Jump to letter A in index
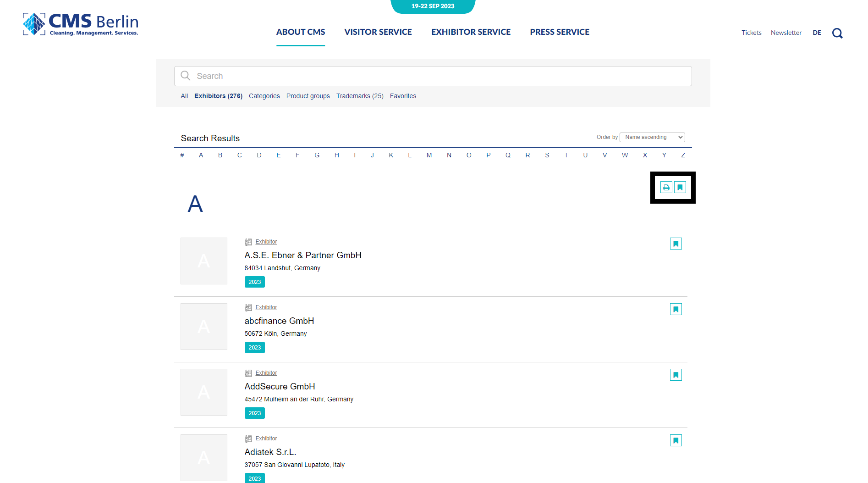The image size is (868, 483). 201,155
